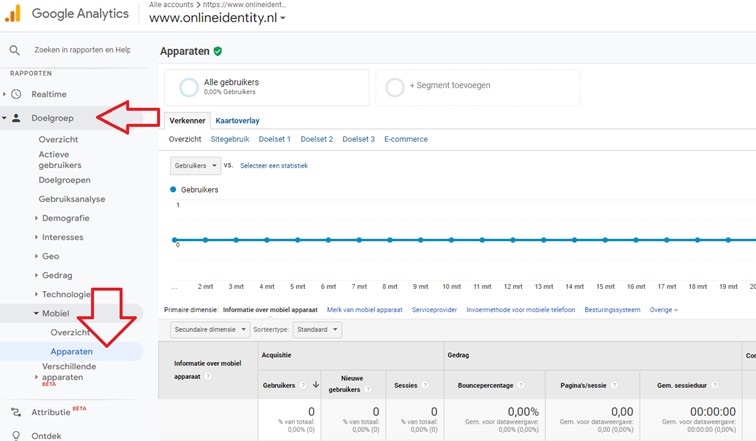Click the Selecteer een statistiek link

point(273,166)
